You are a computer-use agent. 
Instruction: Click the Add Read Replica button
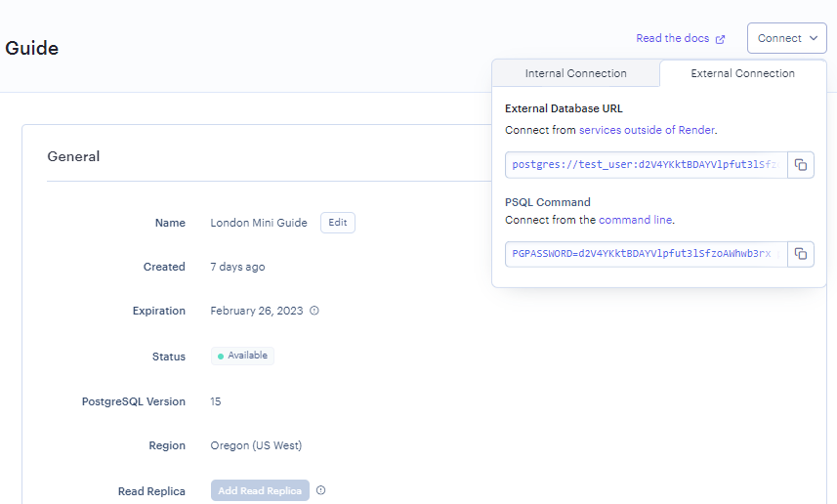pyautogui.click(x=260, y=490)
